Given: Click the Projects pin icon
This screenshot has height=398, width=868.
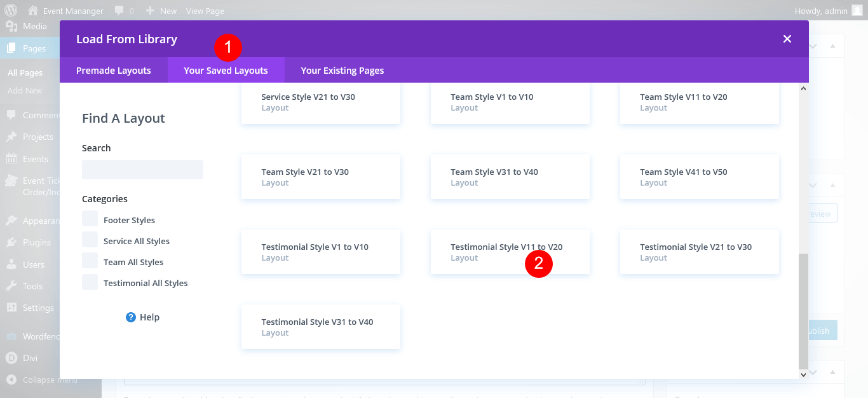Looking at the screenshot, I should [x=11, y=137].
